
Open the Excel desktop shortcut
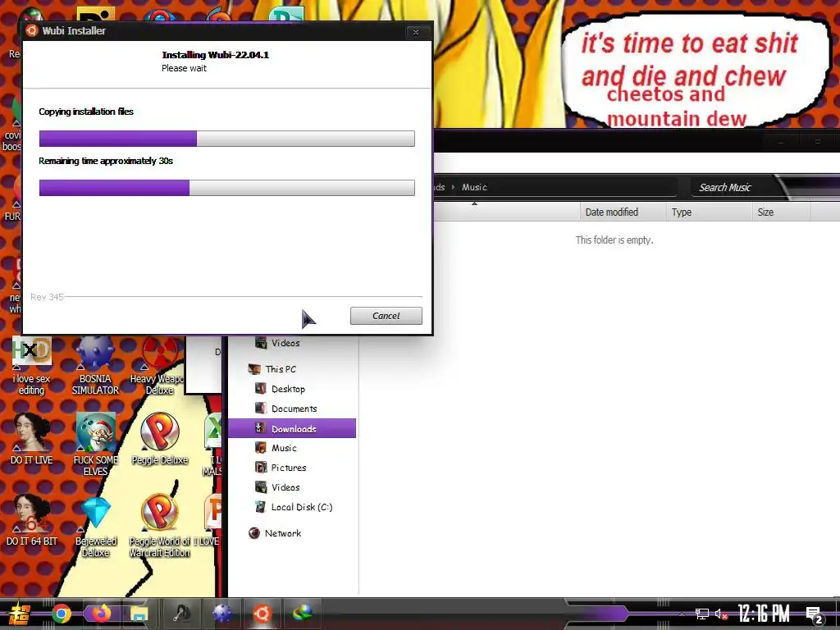(213, 444)
